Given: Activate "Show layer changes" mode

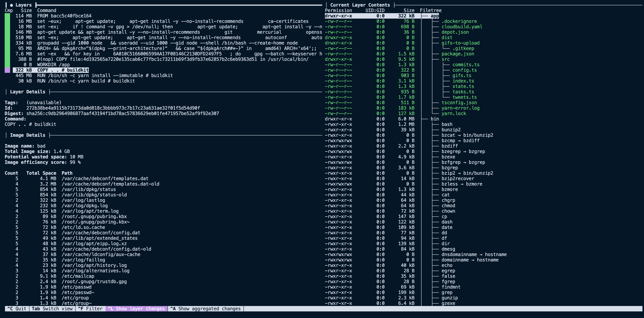Looking at the screenshot, I should (136, 309).
